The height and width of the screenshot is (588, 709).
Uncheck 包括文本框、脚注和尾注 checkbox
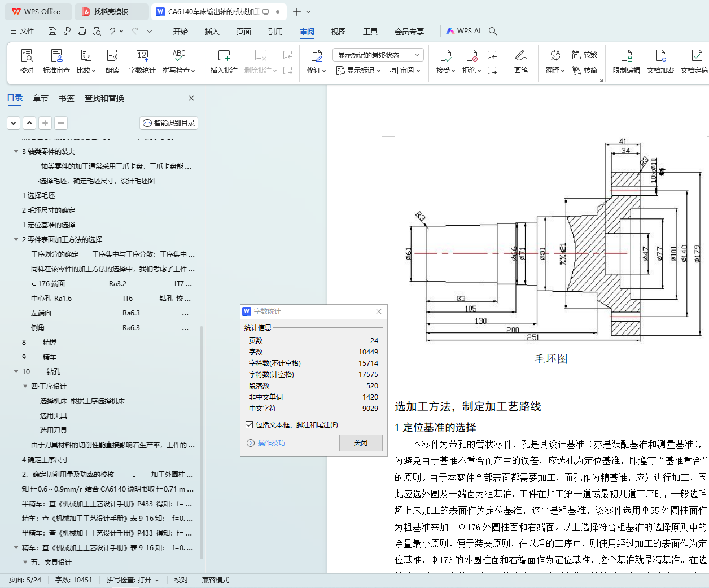point(250,425)
